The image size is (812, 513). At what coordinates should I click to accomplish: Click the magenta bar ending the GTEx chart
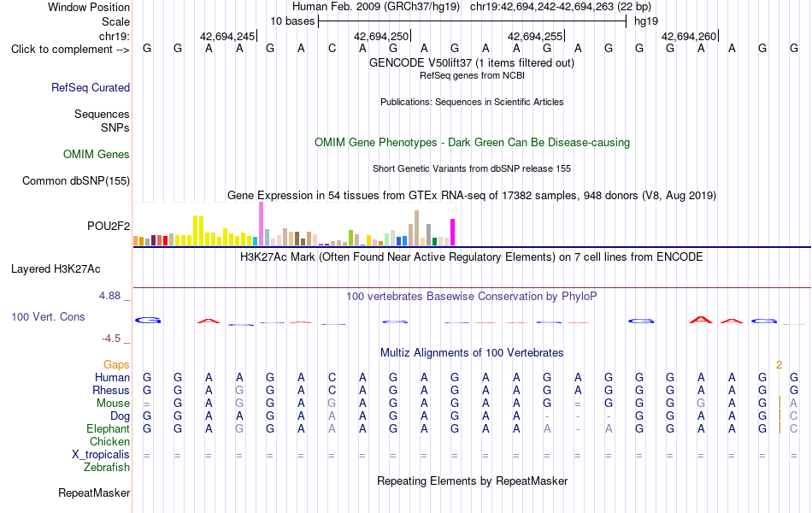(x=453, y=233)
